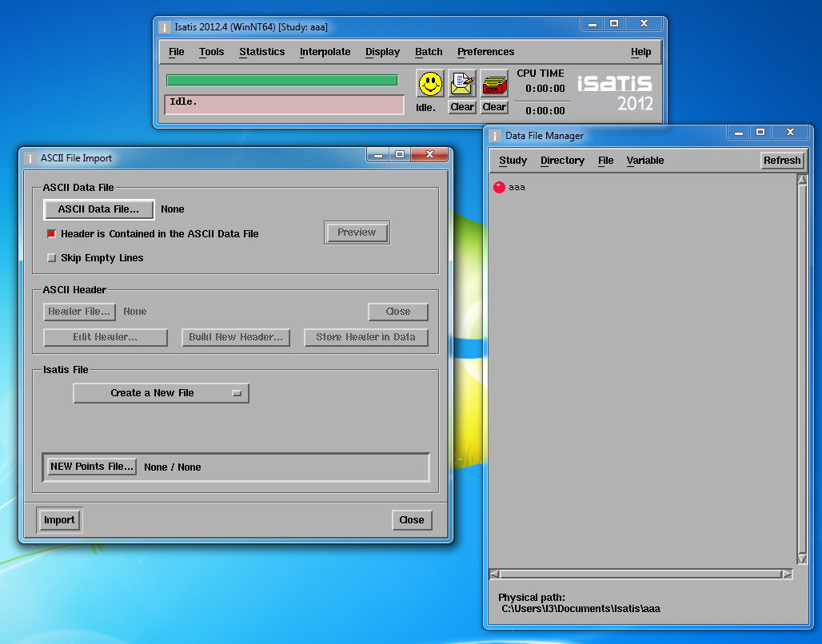Open the Interpolate menu
This screenshot has width=822, height=644.
click(x=325, y=52)
